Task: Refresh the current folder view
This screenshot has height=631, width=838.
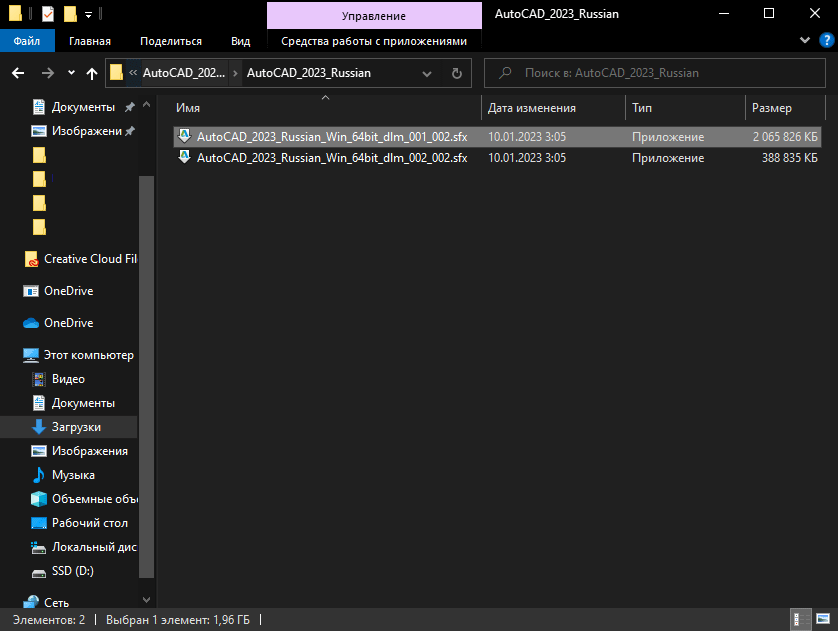Action: tap(456, 73)
